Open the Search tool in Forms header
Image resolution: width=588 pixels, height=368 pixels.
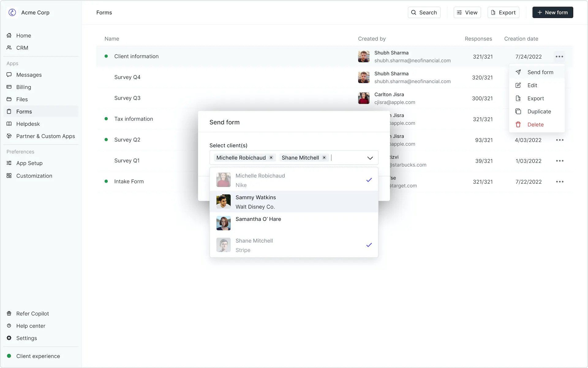424,12
